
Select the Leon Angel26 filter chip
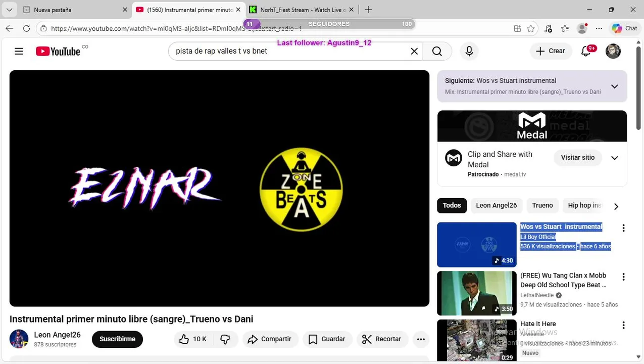pyautogui.click(x=496, y=205)
